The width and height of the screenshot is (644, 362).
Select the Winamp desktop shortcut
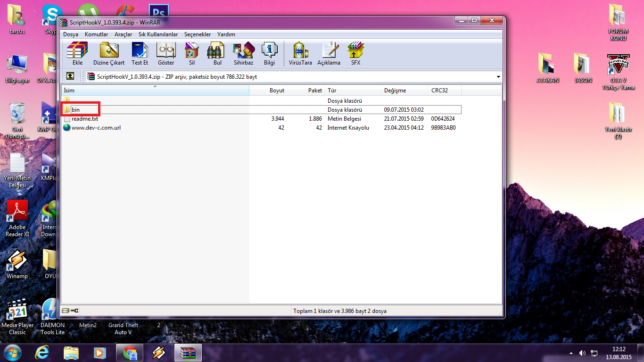tap(17, 264)
